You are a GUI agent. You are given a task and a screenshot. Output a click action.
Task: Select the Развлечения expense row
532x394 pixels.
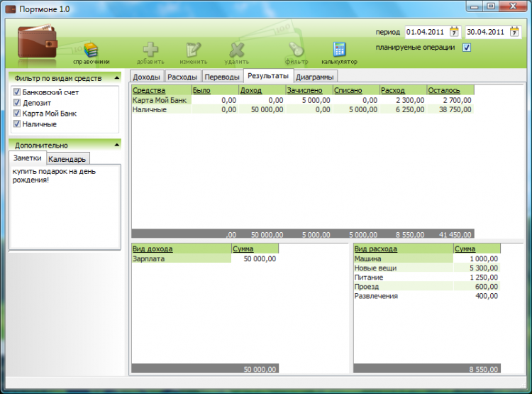427,296
